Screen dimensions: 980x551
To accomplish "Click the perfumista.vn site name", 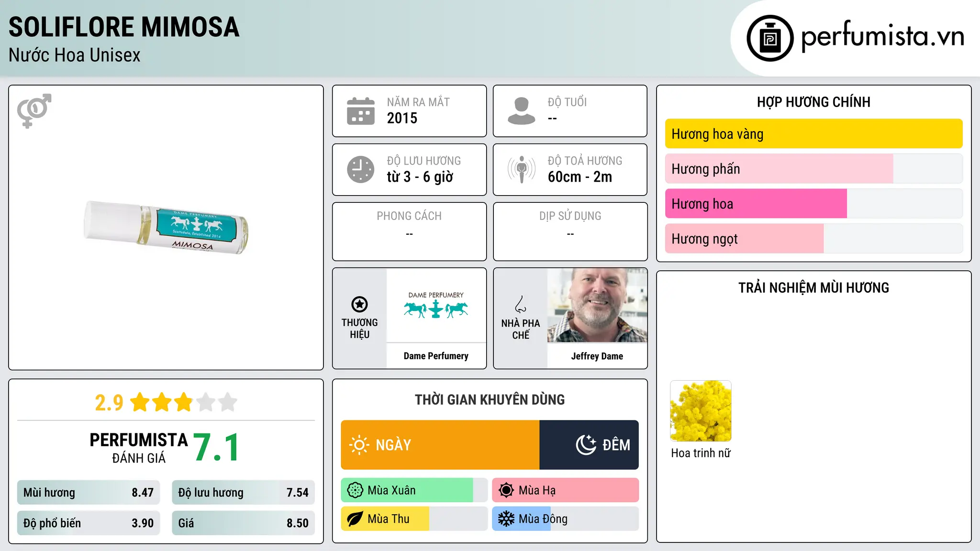I will click(882, 36).
